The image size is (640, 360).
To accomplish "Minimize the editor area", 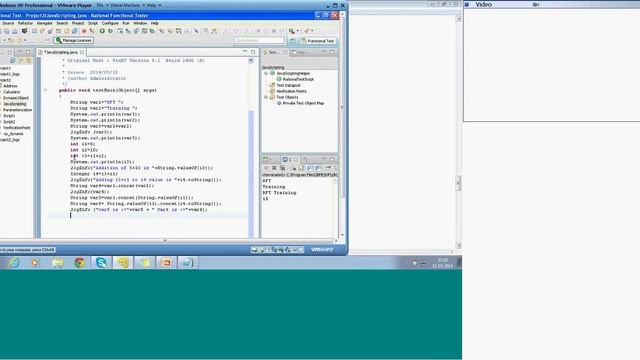I will 244,52.
